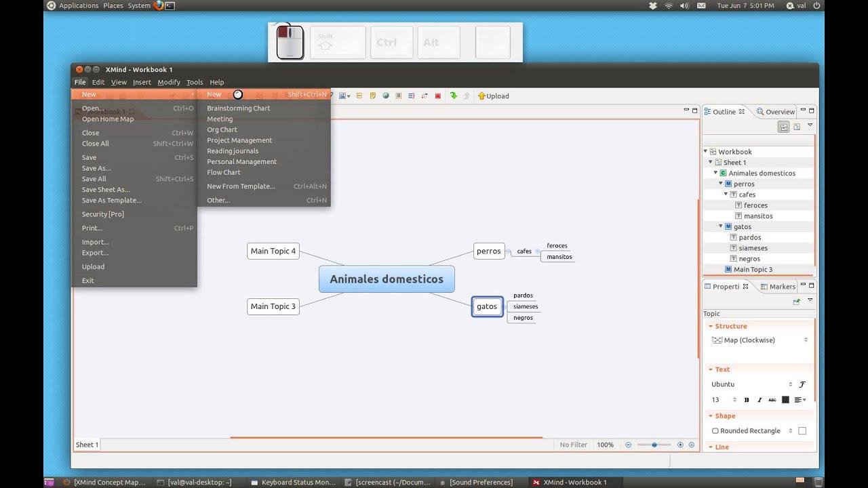This screenshot has width=868, height=488.
Task: Open the Insert menu
Action: [x=142, y=82]
